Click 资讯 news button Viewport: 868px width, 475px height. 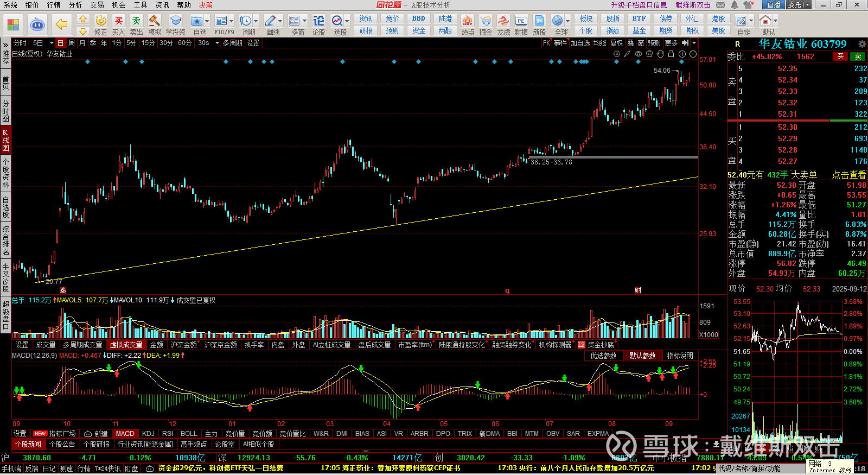366,18
